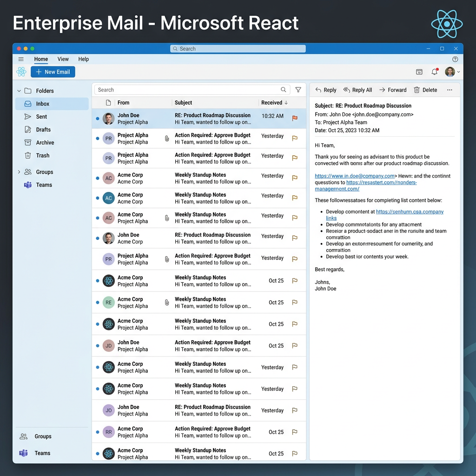Click the magnifier icon in mail list search
This screenshot has height=476, width=476.
[x=283, y=90]
